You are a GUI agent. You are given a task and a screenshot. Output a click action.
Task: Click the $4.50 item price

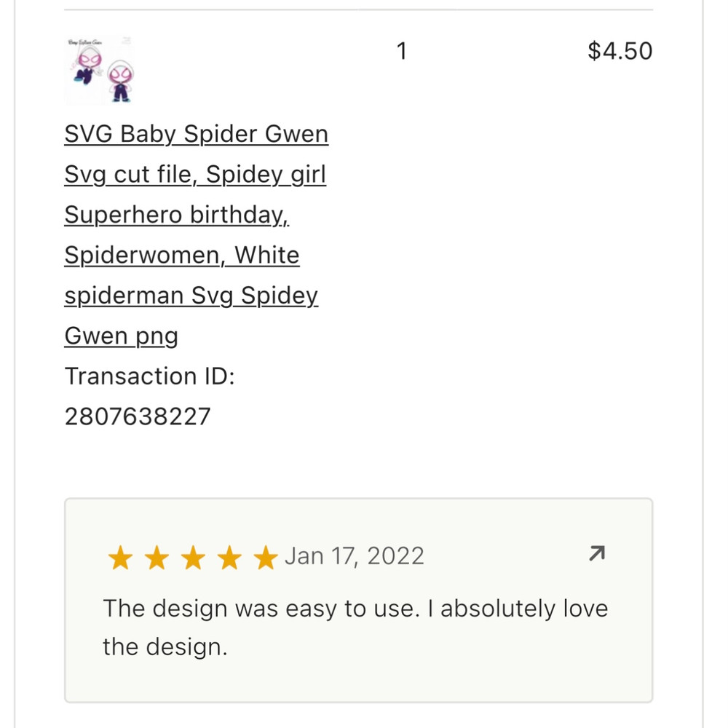tap(620, 51)
